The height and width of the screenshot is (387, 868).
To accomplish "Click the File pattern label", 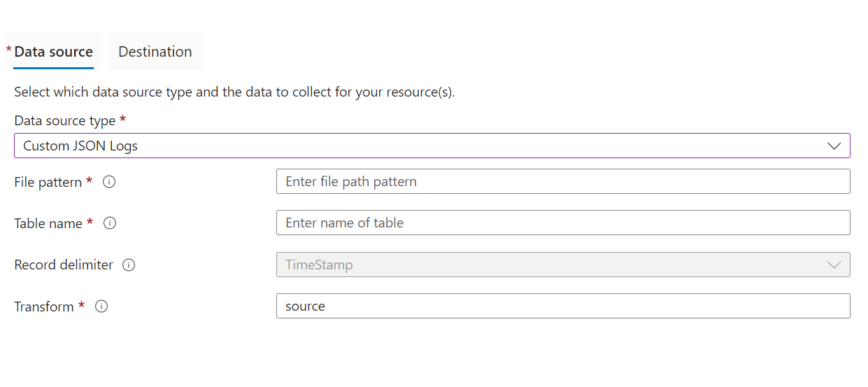I will (x=48, y=182).
